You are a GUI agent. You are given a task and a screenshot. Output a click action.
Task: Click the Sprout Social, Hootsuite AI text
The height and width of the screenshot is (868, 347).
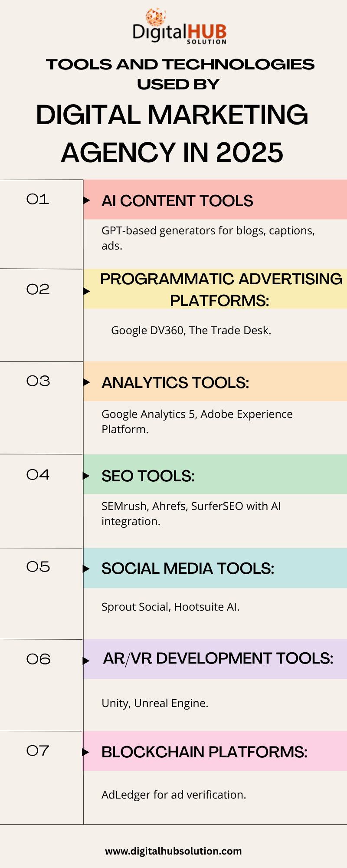[x=170, y=607]
